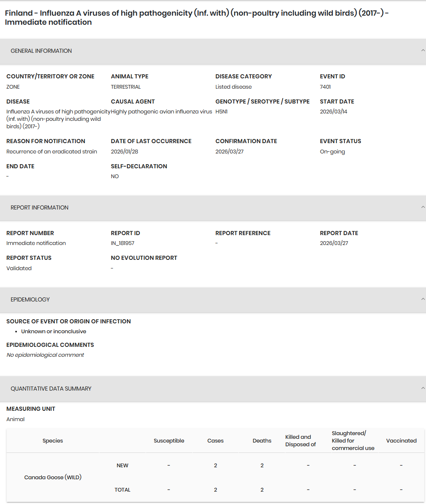The width and height of the screenshot is (426, 504).
Task: Collapse General Information using its chevron arrow
Action: (423, 50)
